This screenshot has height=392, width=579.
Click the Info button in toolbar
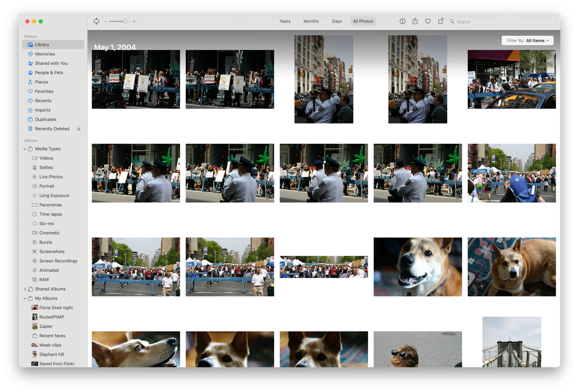[402, 21]
